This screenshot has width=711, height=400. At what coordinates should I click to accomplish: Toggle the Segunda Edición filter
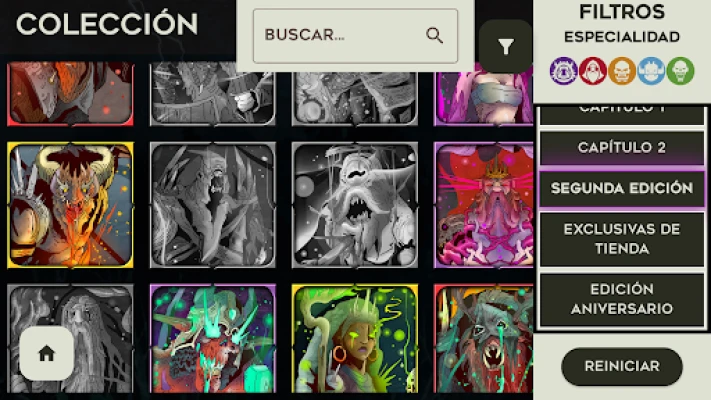pos(622,188)
